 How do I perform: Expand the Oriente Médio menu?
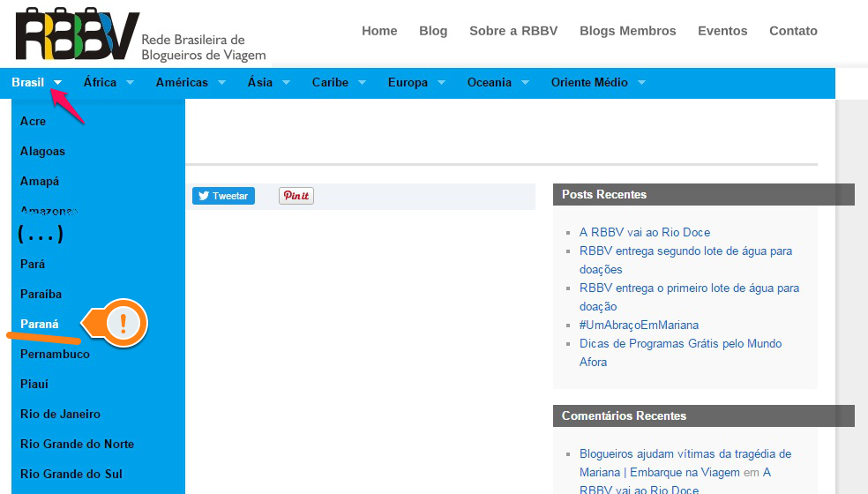[597, 83]
